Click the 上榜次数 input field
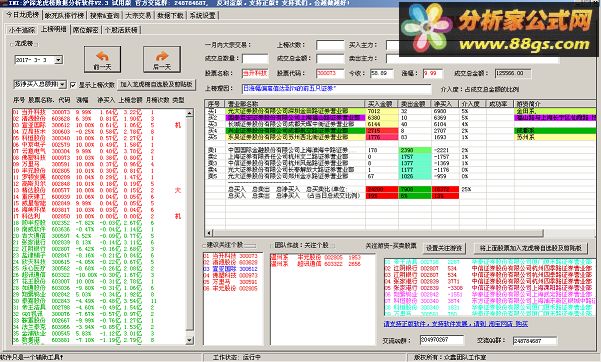Viewport: 601px width, 362px height. 330,45
